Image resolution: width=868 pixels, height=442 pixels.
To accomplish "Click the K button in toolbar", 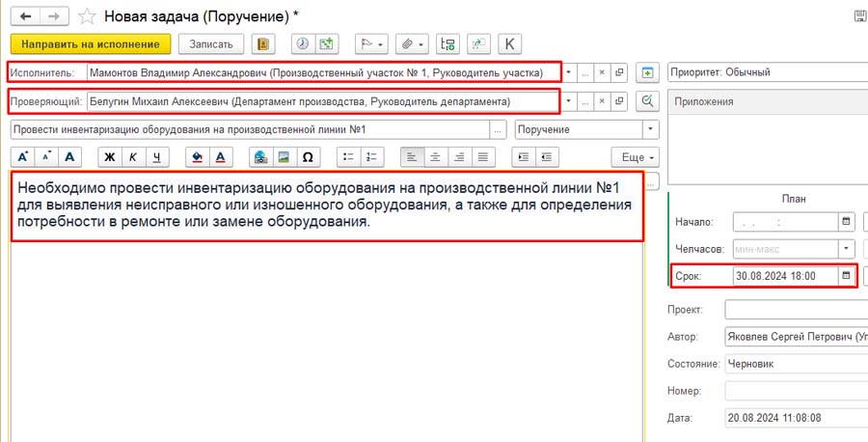I will tap(510, 44).
